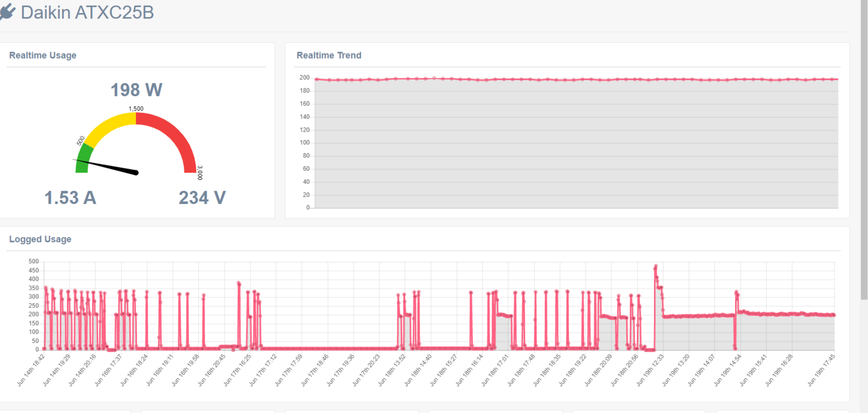
Task: Select the 234 V voltage reading
Action: [202, 198]
